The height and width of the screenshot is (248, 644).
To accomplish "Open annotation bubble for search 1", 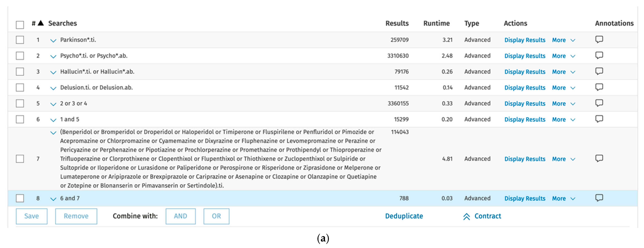I will [599, 40].
